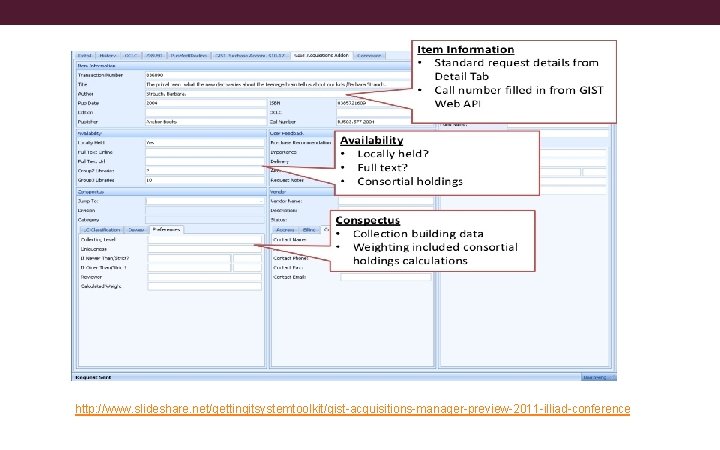Click the Group3 Libraries field showing 10
This screenshot has height=450, width=720.
pyautogui.click(x=205, y=180)
